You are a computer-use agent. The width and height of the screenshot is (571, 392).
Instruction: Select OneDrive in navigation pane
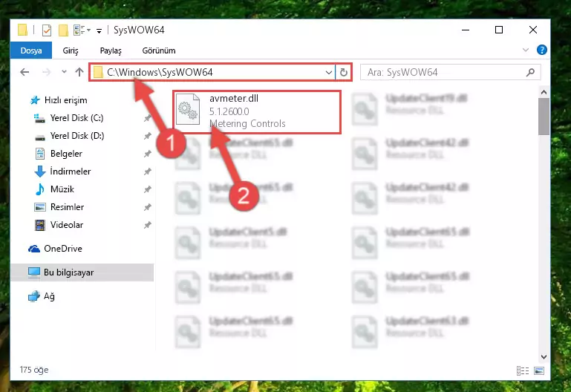point(63,249)
